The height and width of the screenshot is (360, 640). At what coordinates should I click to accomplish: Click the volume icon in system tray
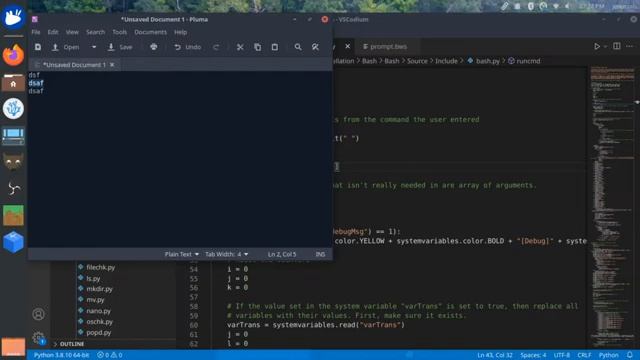(x=568, y=6)
